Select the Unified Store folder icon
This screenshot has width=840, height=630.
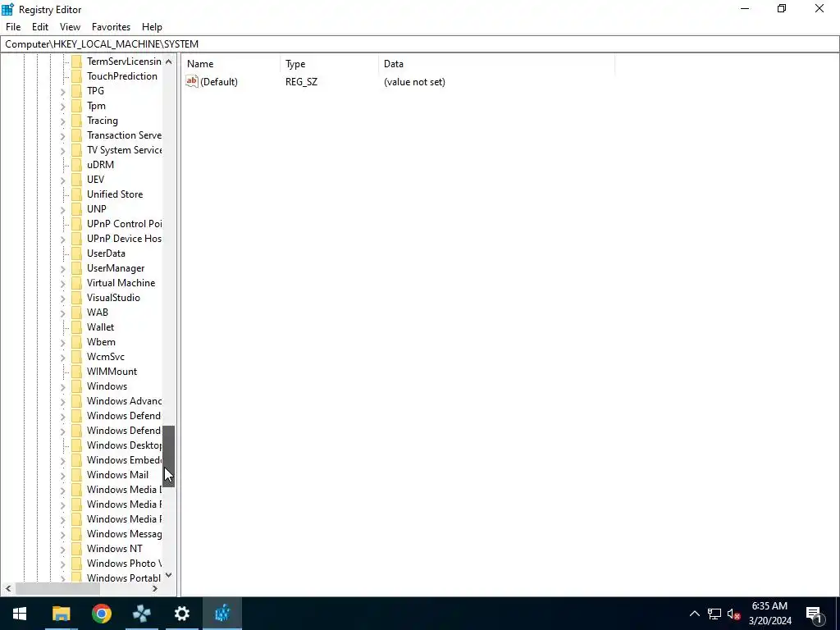click(x=76, y=194)
